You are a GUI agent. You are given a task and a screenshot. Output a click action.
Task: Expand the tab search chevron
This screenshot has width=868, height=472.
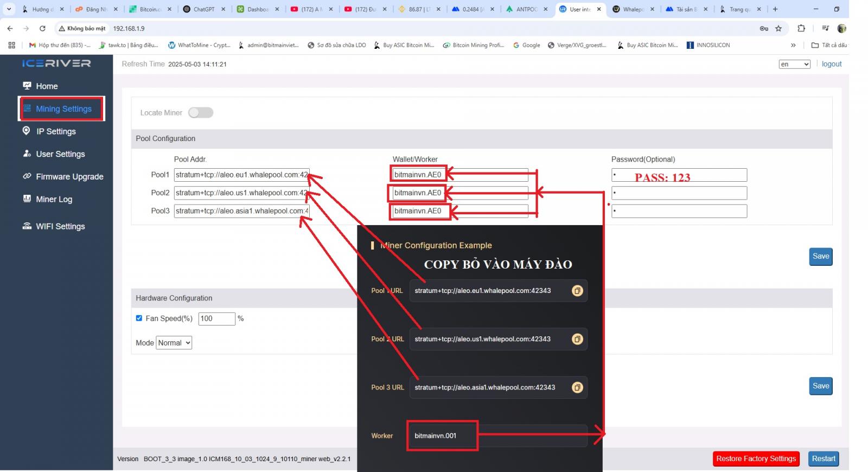pos(9,9)
